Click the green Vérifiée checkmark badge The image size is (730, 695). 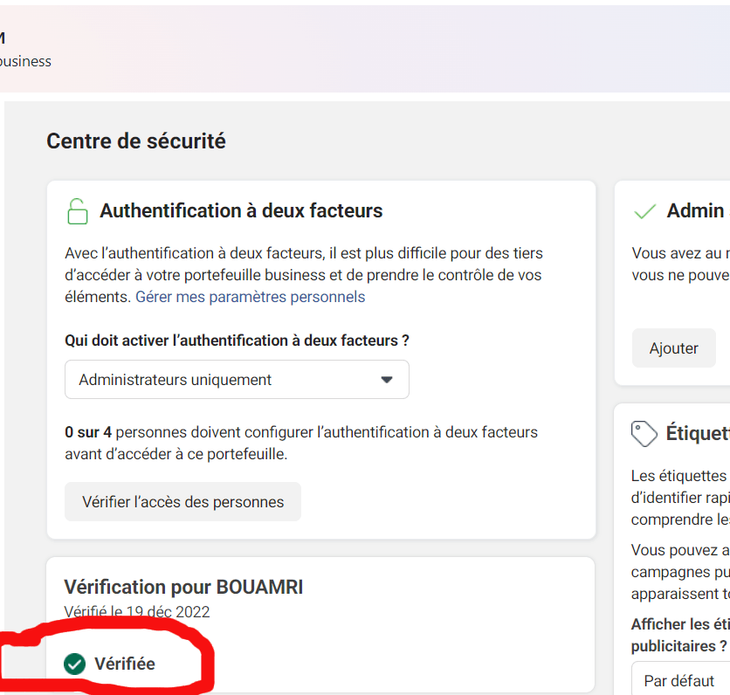(75, 663)
